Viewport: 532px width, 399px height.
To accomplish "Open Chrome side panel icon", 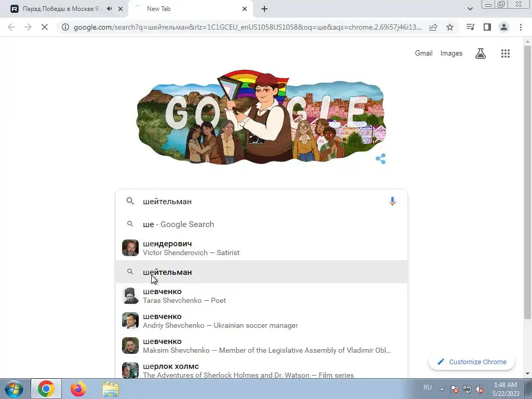I will (x=487, y=27).
